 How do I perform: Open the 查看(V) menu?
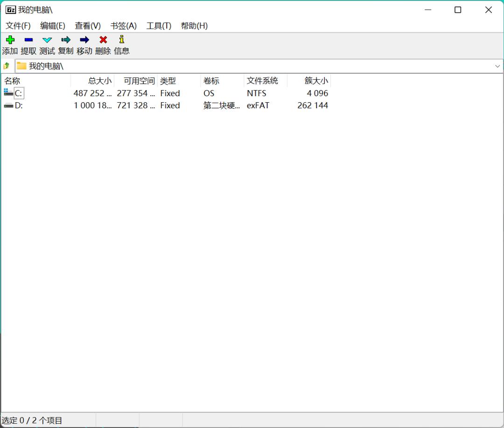coord(88,26)
